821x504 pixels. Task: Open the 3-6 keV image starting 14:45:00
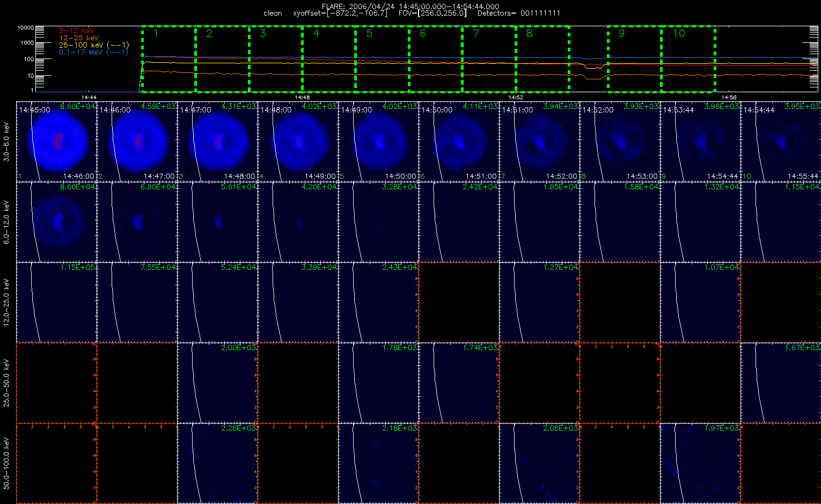[x=56, y=141]
